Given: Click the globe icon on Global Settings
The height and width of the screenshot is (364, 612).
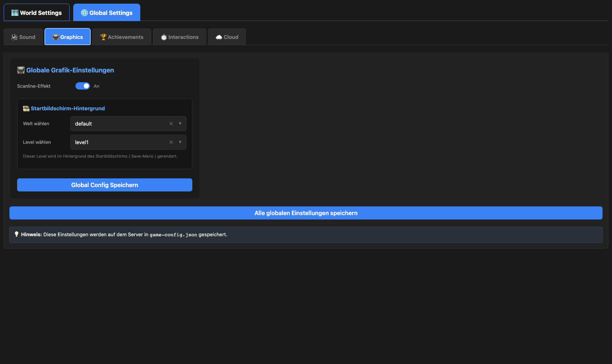Looking at the screenshot, I should pyautogui.click(x=84, y=13).
